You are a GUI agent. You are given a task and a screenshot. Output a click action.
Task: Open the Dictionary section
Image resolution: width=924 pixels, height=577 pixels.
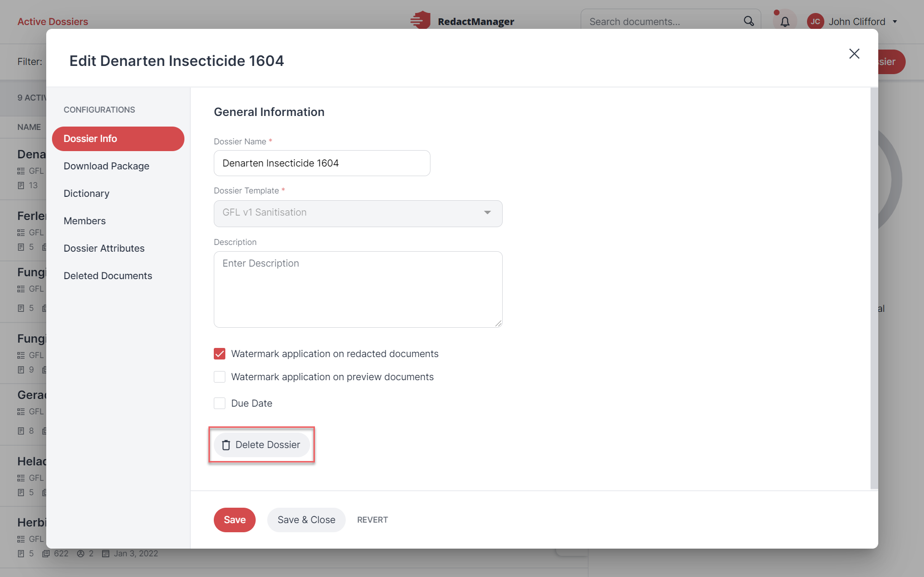click(x=87, y=193)
